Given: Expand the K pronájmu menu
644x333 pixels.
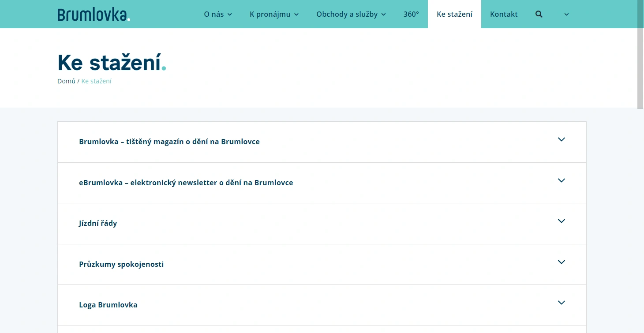Looking at the screenshot, I should point(274,14).
